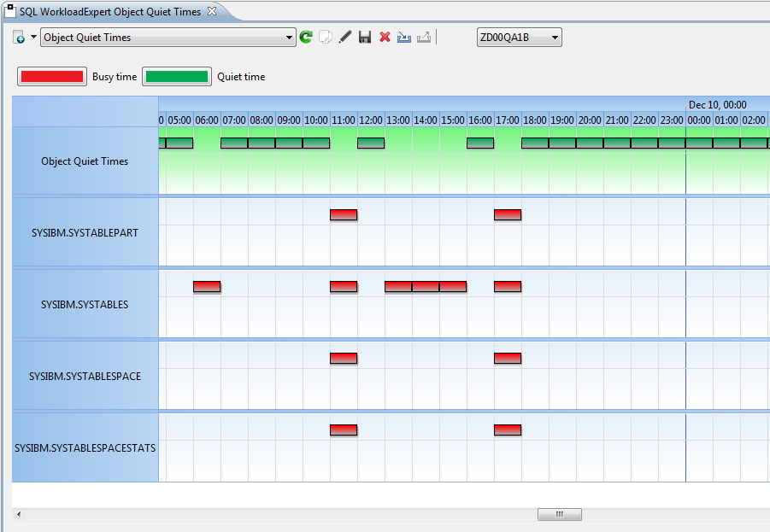Click the red X delete icon
Image resolution: width=770 pixels, height=532 pixels.
(385, 38)
